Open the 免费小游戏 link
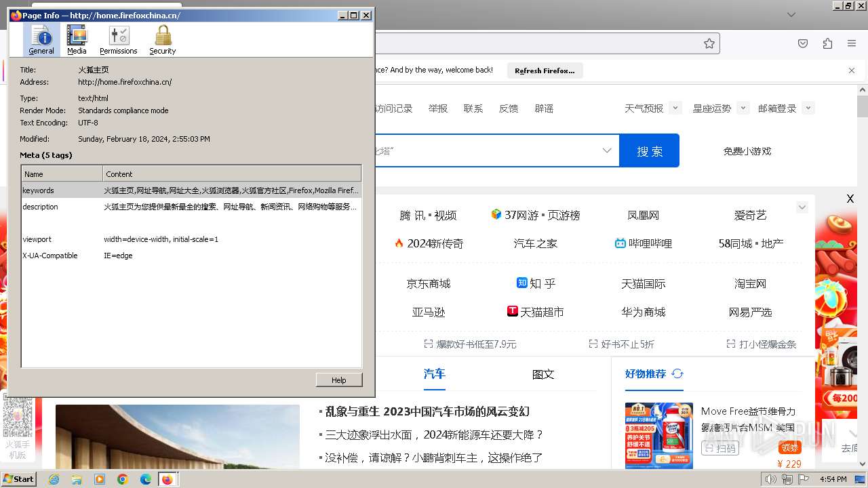Image resolution: width=868 pixels, height=488 pixels. [x=747, y=151]
